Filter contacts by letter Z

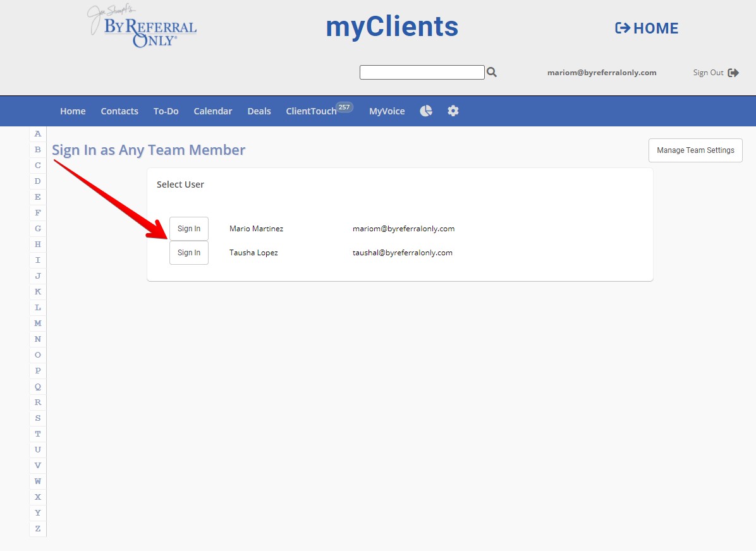click(37, 529)
